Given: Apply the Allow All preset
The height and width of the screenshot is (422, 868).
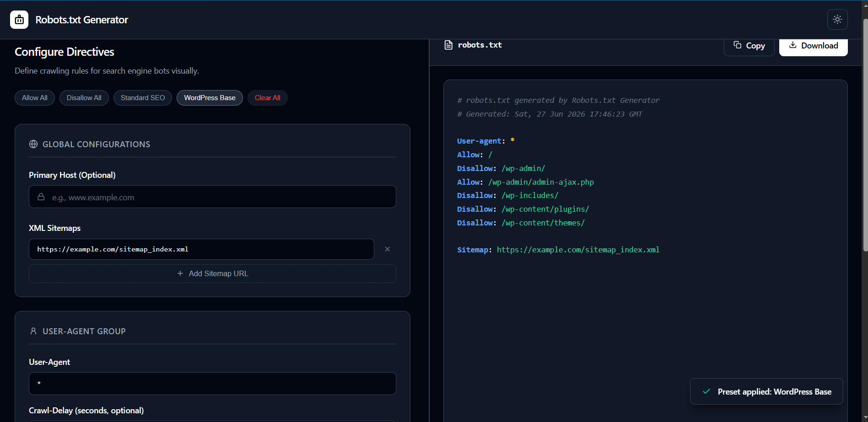Looking at the screenshot, I should pos(35,98).
